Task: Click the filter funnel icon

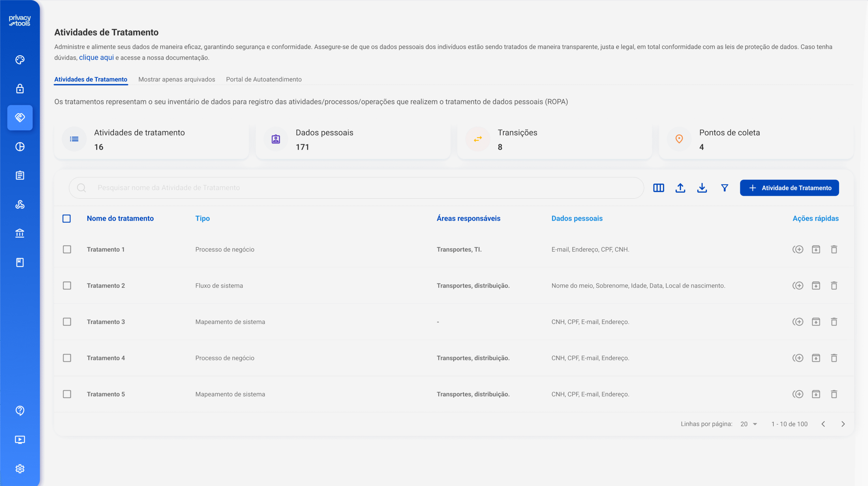Action: pyautogui.click(x=725, y=188)
